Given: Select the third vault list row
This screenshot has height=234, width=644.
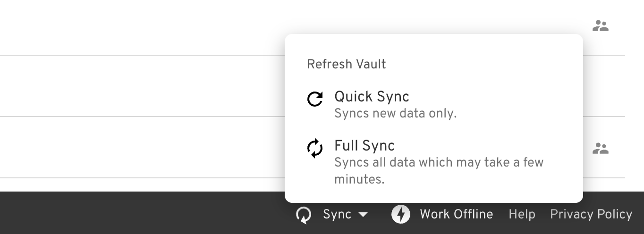Looking at the screenshot, I should pyautogui.click(x=142, y=147).
